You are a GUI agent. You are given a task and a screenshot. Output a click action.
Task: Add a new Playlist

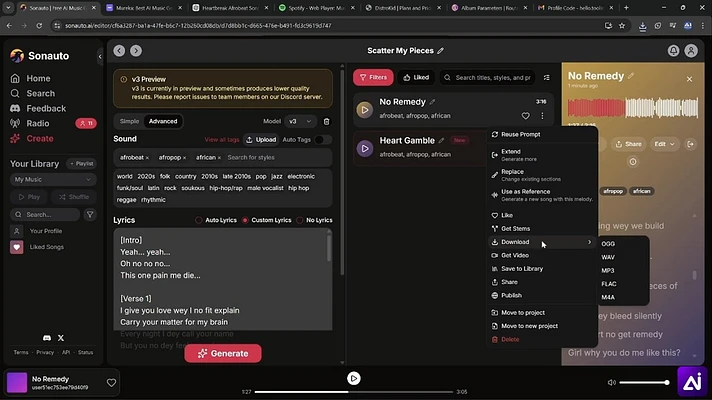(82, 164)
